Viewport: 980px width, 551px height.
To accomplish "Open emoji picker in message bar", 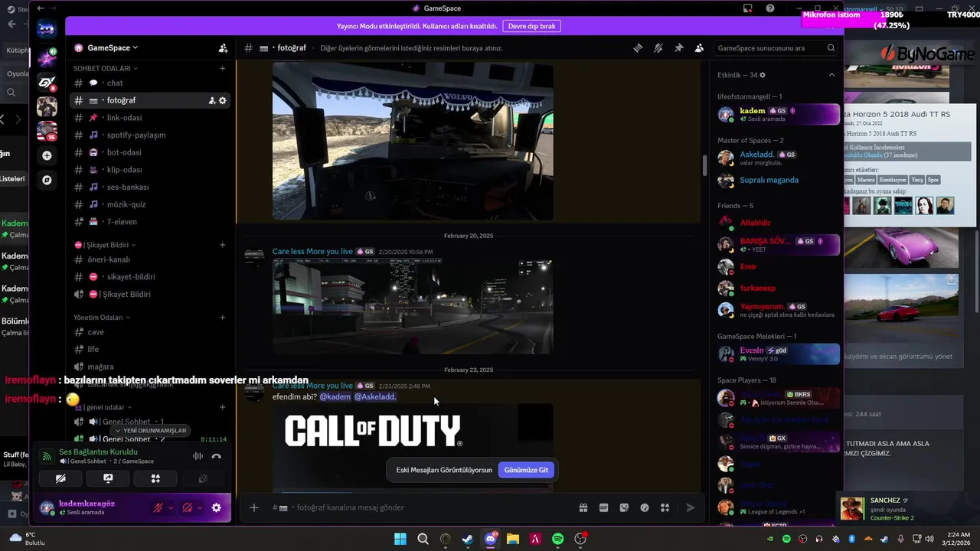I will pos(645,507).
